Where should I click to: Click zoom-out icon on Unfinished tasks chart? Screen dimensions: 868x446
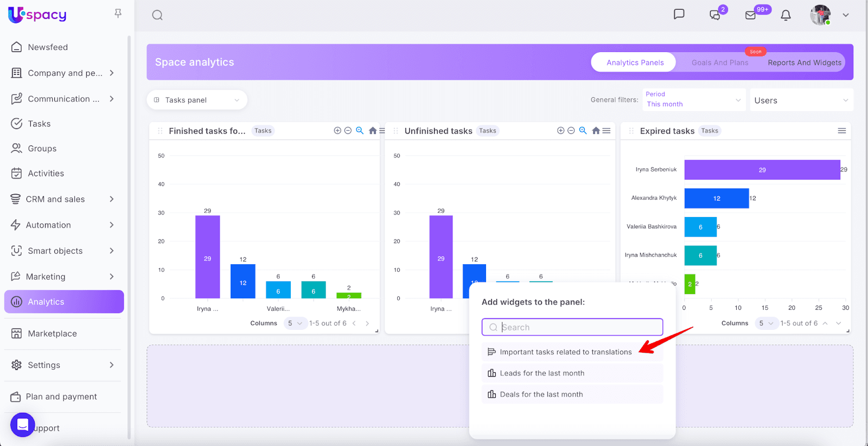point(571,131)
